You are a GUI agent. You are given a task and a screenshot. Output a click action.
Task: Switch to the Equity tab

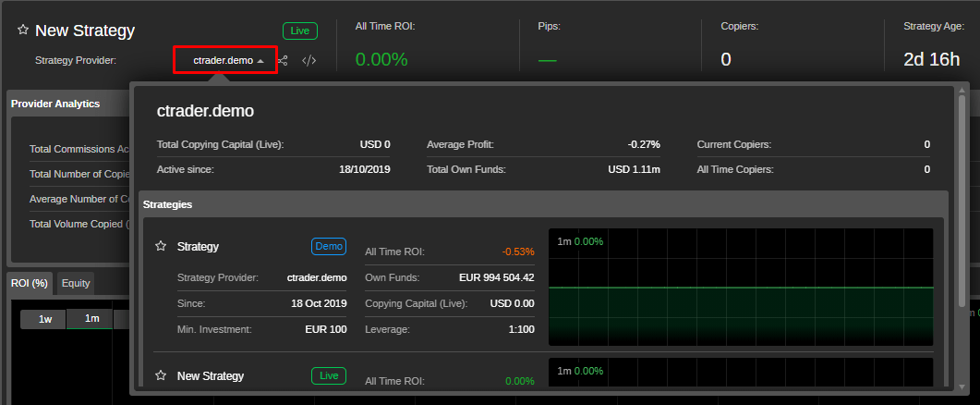(x=76, y=283)
